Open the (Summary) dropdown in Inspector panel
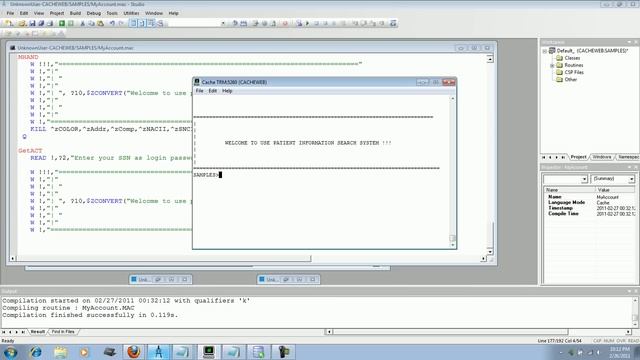 [631, 179]
